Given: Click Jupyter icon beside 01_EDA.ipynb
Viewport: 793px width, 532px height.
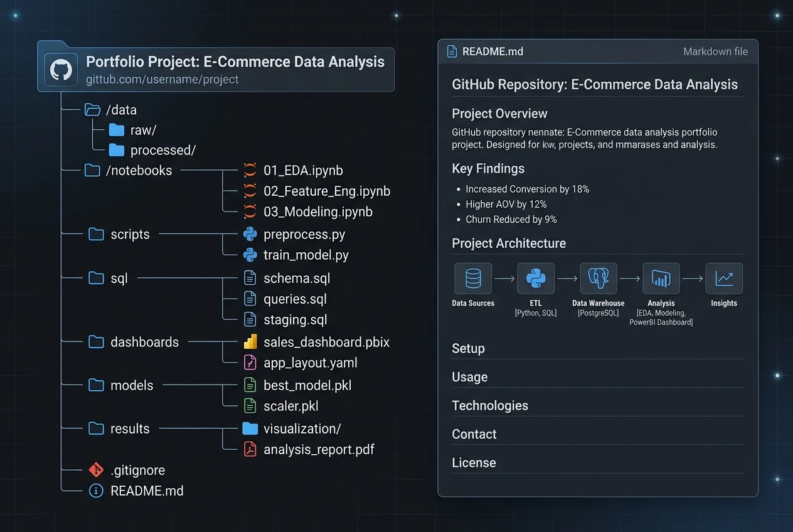Looking at the screenshot, I should click(250, 170).
